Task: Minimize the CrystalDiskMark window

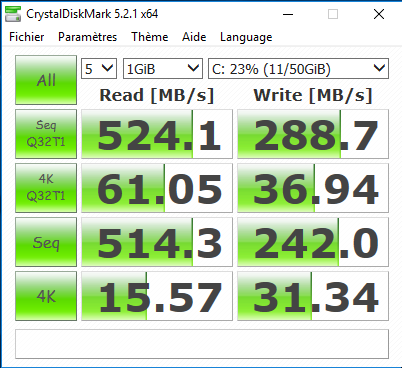Action: click(x=288, y=14)
